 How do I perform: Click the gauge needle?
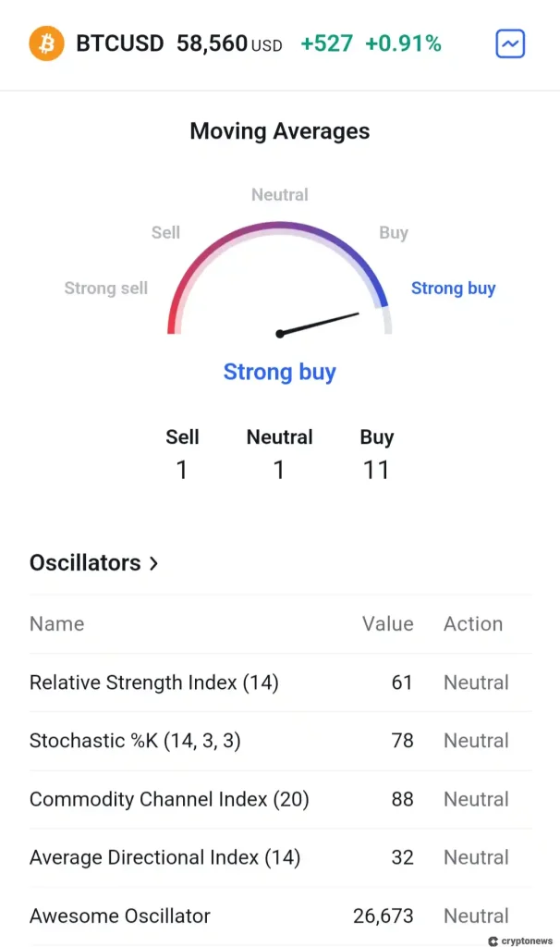[319, 324]
